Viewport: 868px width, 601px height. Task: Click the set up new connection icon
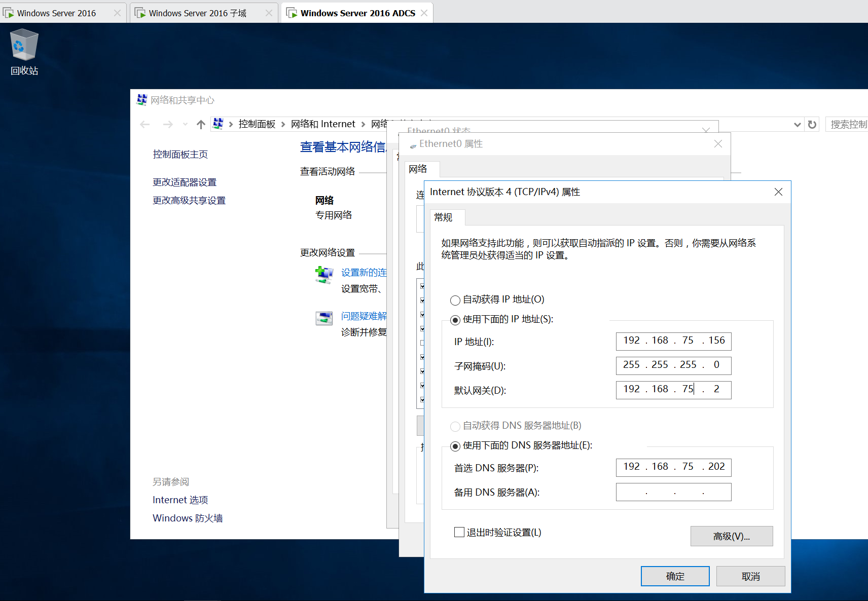click(x=324, y=275)
